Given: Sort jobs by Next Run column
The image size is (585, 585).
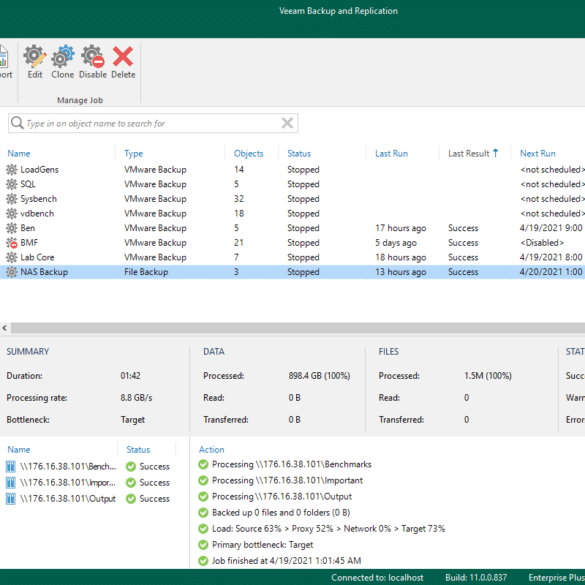Looking at the screenshot, I should 538,153.
